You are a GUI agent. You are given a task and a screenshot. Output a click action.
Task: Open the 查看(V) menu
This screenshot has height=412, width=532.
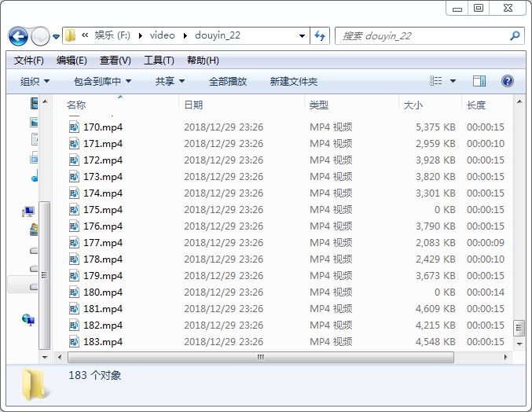click(x=116, y=61)
